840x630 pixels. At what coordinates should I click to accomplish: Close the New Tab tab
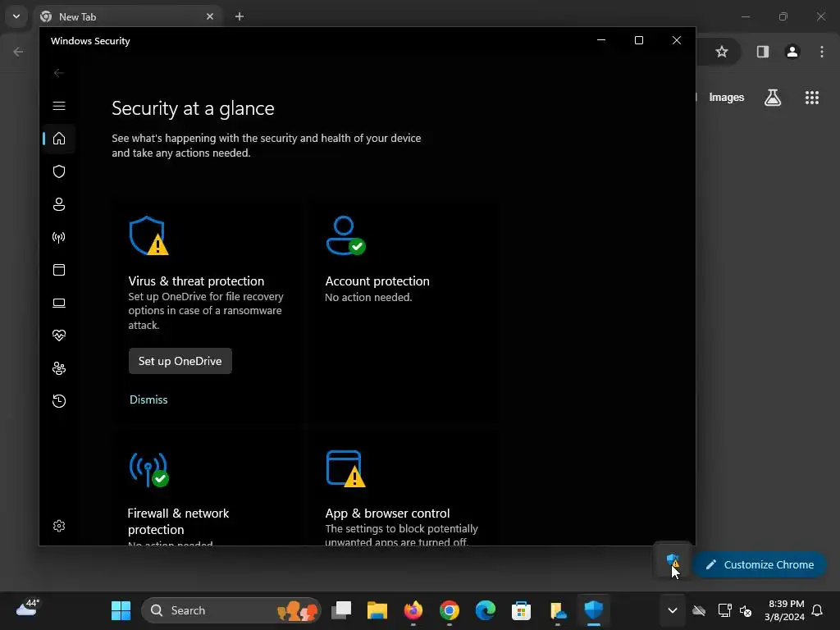pos(210,16)
